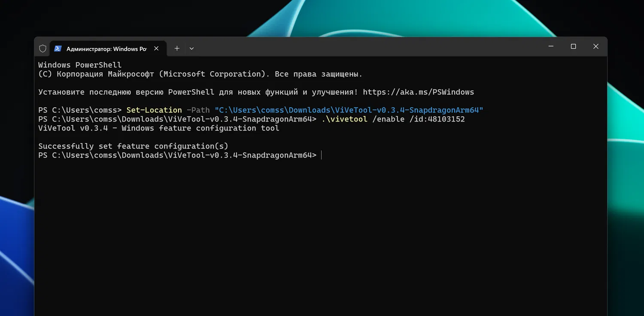This screenshot has width=644, height=316.
Task: Expand the new tab profiles dropdown chevron
Action: click(191, 49)
